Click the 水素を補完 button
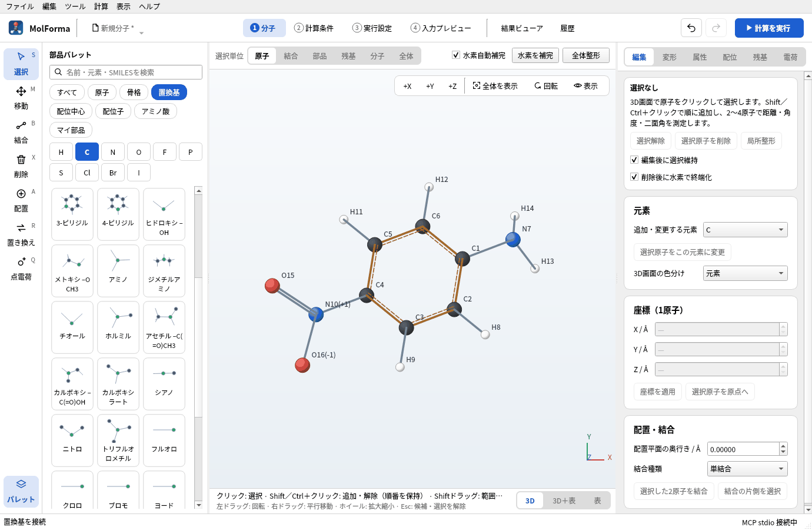 click(x=535, y=55)
